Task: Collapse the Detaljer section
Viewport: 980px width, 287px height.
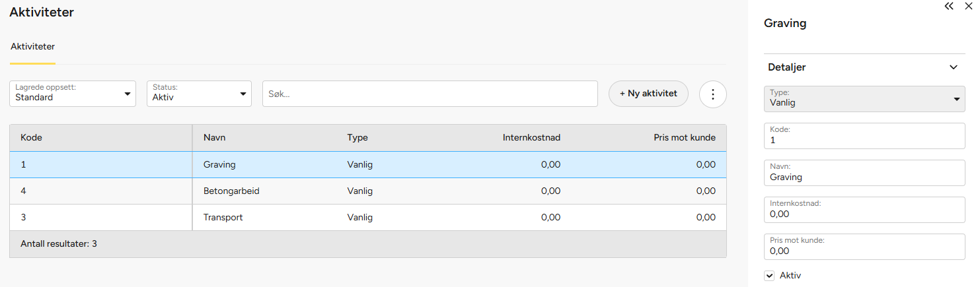Action: tap(953, 67)
